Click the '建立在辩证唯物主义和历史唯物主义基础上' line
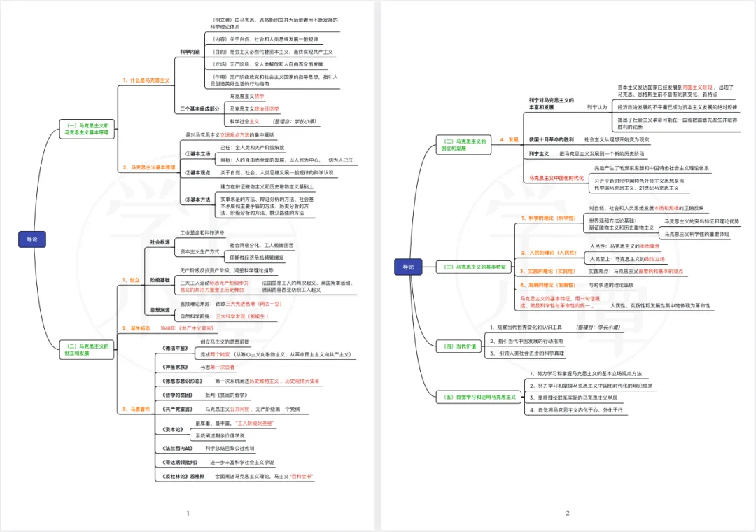 click(x=267, y=187)
